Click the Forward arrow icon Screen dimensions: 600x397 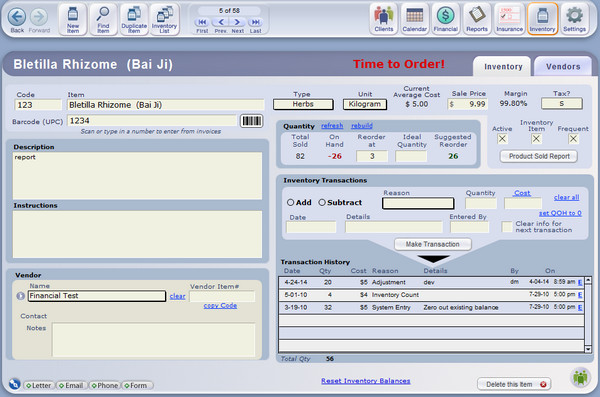[39, 17]
